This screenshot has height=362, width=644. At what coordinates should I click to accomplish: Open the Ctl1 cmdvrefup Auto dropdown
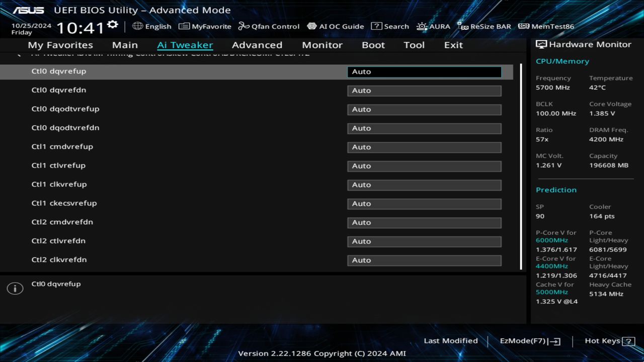[x=424, y=147]
